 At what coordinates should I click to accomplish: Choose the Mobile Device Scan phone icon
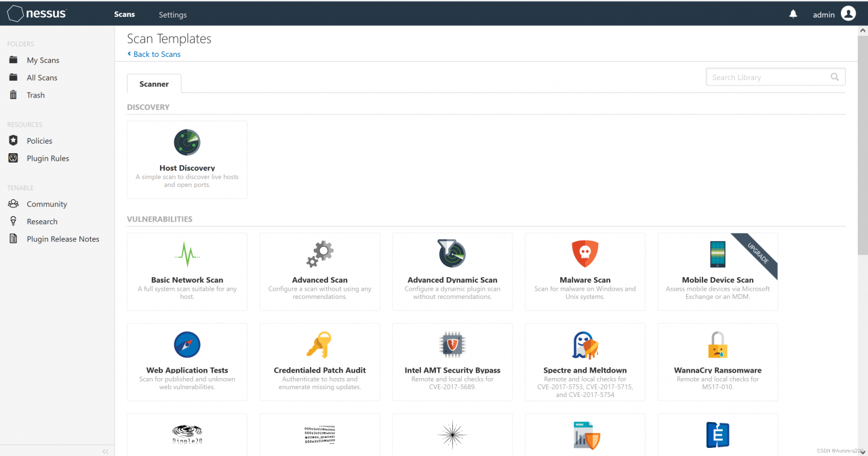[717, 254]
